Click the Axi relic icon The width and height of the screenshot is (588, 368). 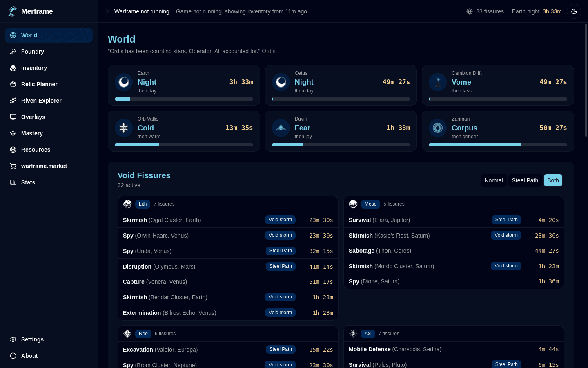[353, 334]
